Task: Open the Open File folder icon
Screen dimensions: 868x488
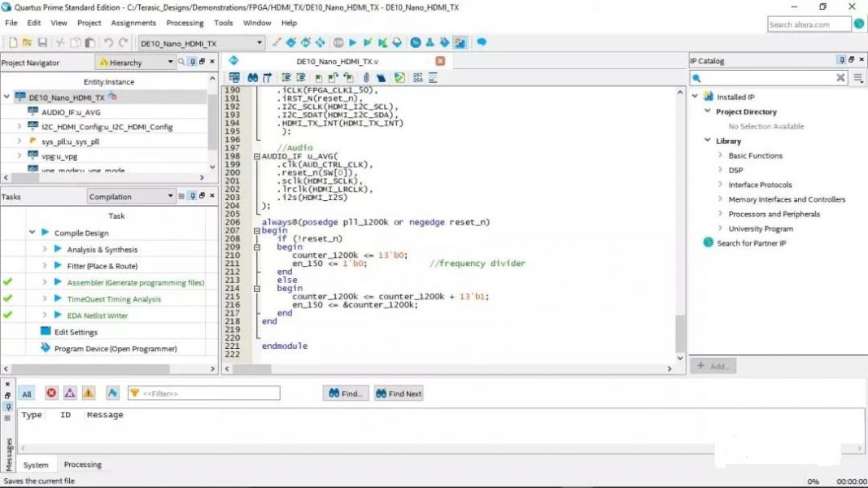Action: click(x=27, y=43)
